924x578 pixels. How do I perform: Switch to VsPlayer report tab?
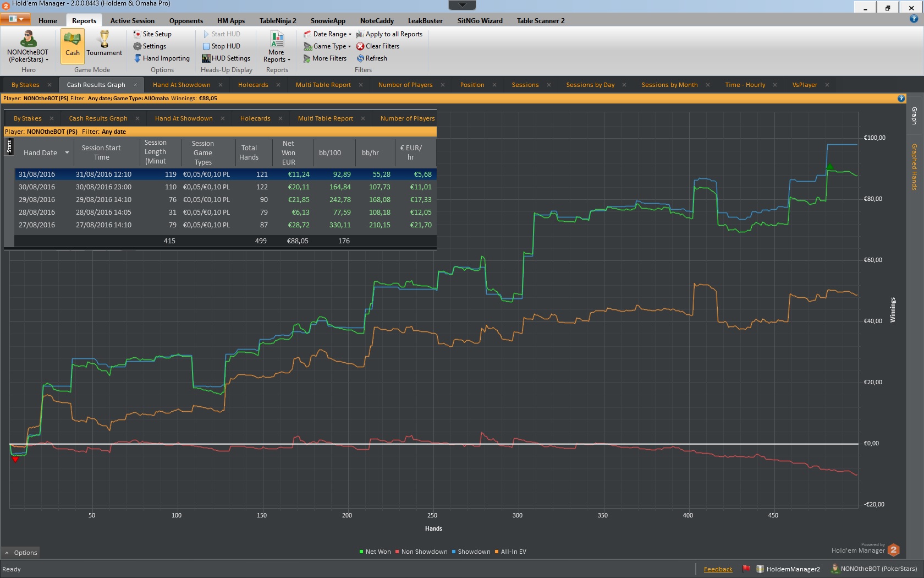pos(805,85)
